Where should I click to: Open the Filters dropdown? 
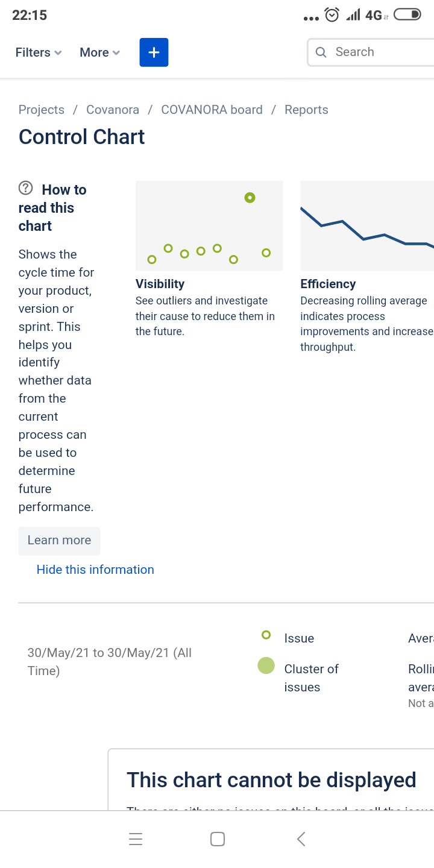39,52
